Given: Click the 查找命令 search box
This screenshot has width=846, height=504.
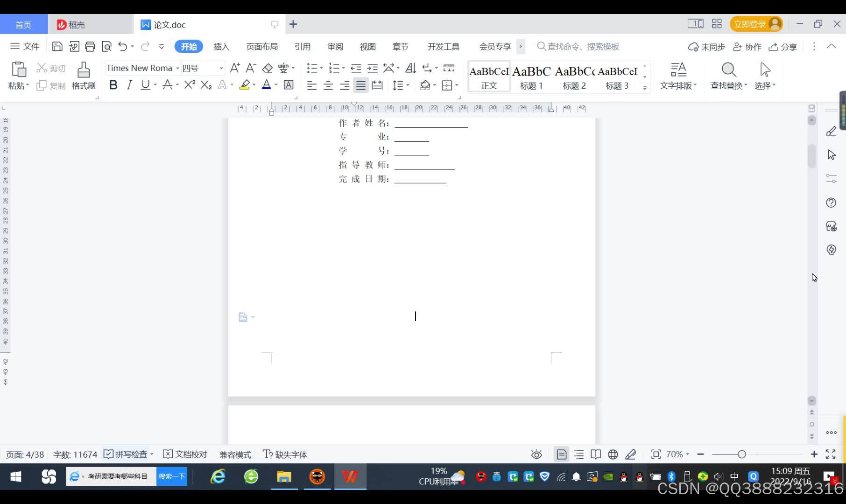Looking at the screenshot, I should click(x=579, y=46).
